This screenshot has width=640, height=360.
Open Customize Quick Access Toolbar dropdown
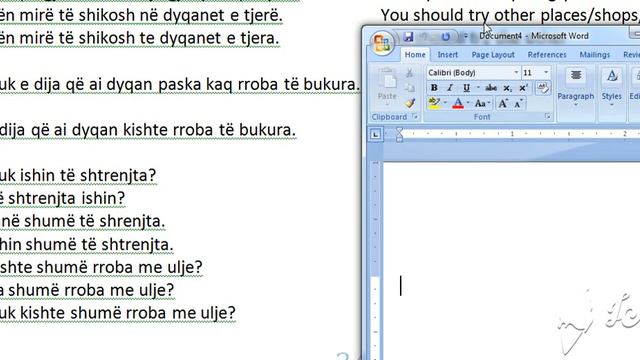point(465,37)
